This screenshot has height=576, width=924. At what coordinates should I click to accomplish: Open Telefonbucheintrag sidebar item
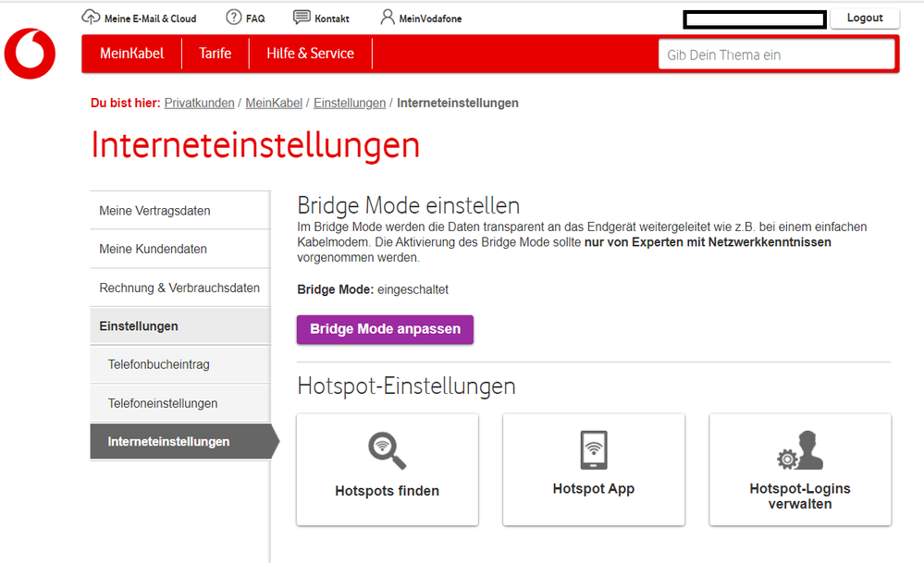coord(179,364)
